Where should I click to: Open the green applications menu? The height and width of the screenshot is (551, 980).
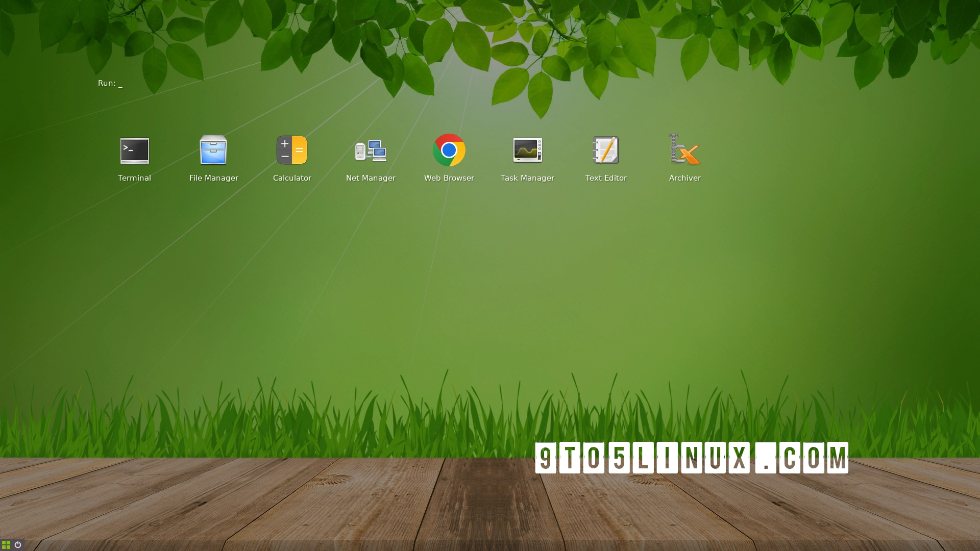point(7,545)
